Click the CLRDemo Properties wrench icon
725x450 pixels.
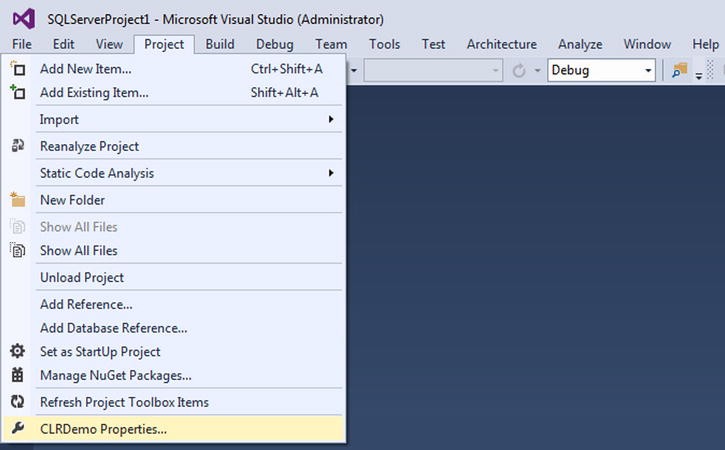(x=18, y=428)
